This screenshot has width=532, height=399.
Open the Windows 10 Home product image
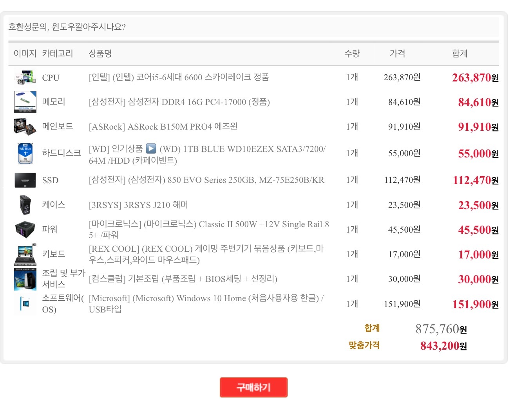(25, 304)
